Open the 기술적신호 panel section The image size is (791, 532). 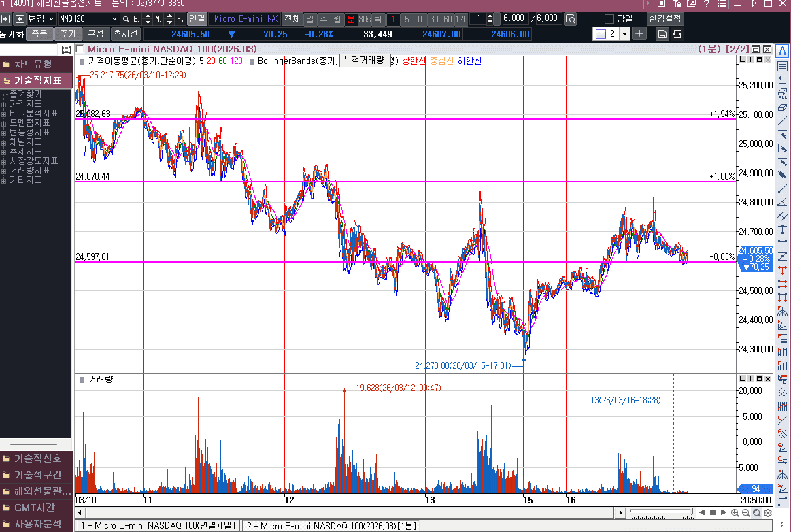[x=37, y=458]
